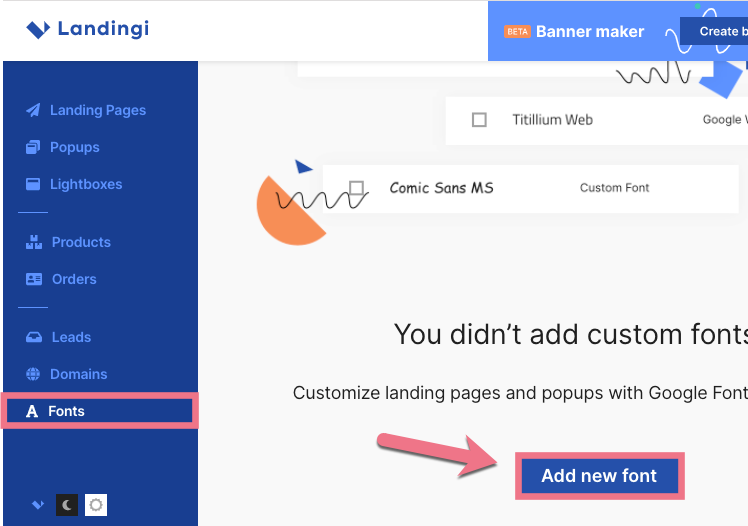Click the Popups stacked windows icon

tap(33, 147)
